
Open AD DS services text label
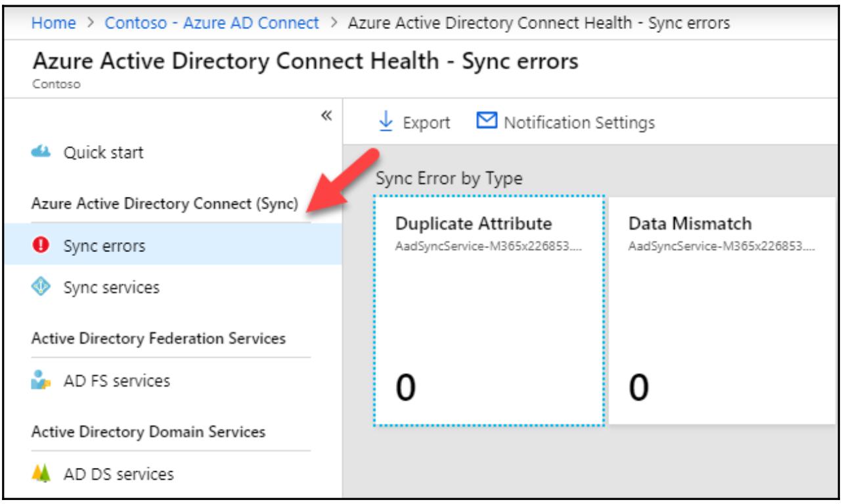118,474
